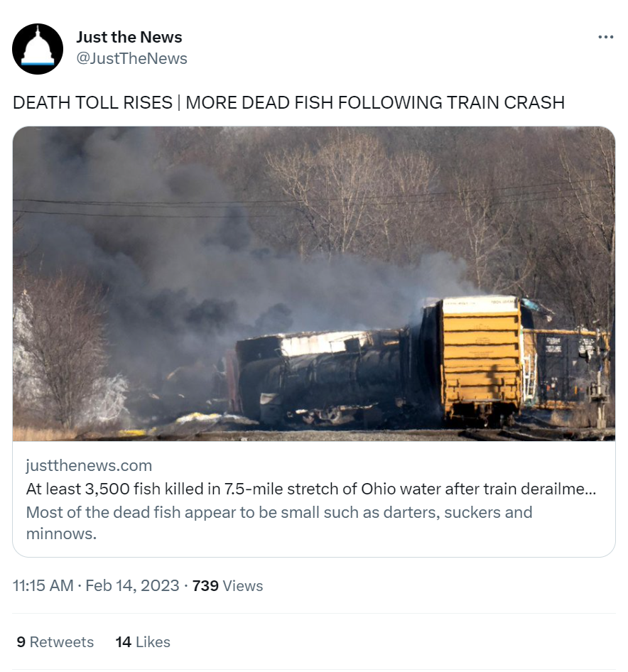Click the overturned black tanker car image

point(320,377)
